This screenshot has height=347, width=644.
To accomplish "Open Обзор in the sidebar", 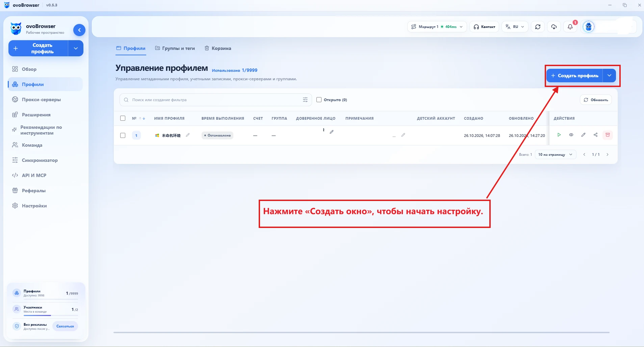I will [x=45, y=69].
